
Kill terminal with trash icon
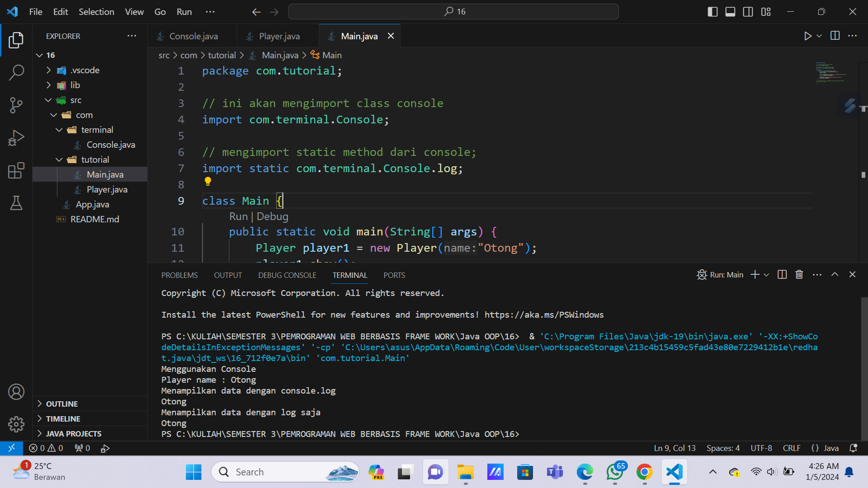point(799,275)
